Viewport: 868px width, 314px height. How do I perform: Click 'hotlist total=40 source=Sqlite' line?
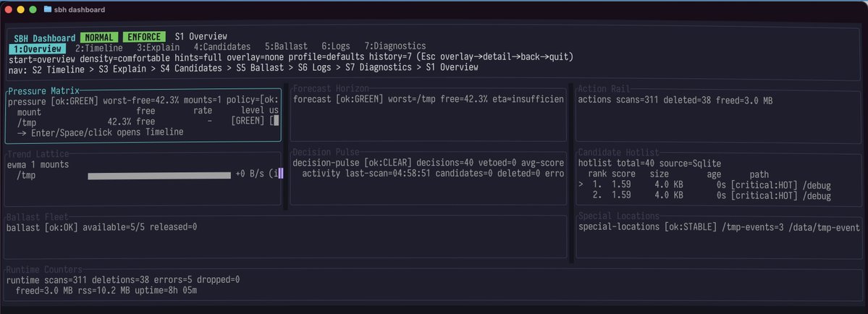point(649,163)
